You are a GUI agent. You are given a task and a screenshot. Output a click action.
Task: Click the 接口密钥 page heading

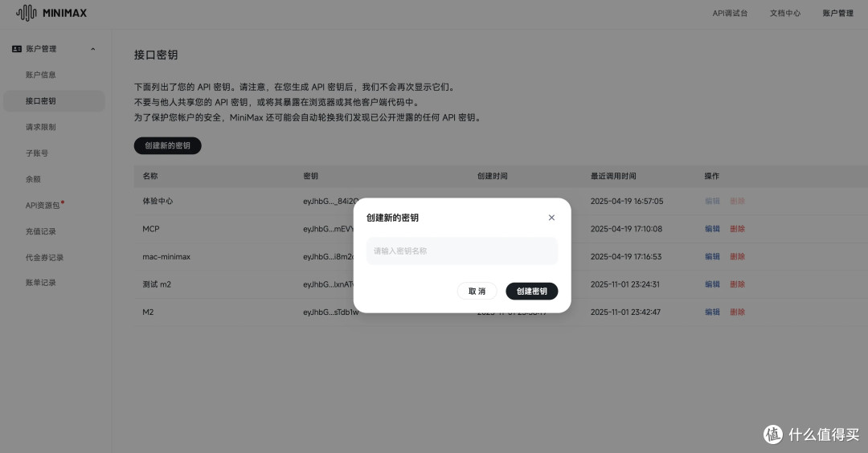(x=156, y=55)
